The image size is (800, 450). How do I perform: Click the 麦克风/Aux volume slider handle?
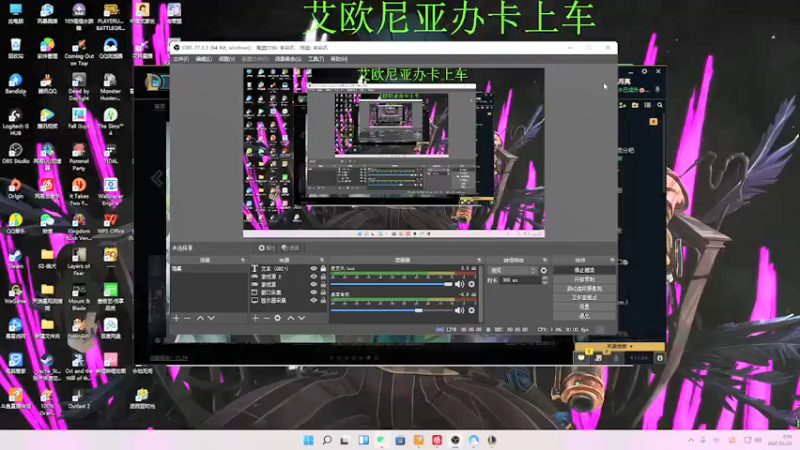pyautogui.click(x=448, y=284)
